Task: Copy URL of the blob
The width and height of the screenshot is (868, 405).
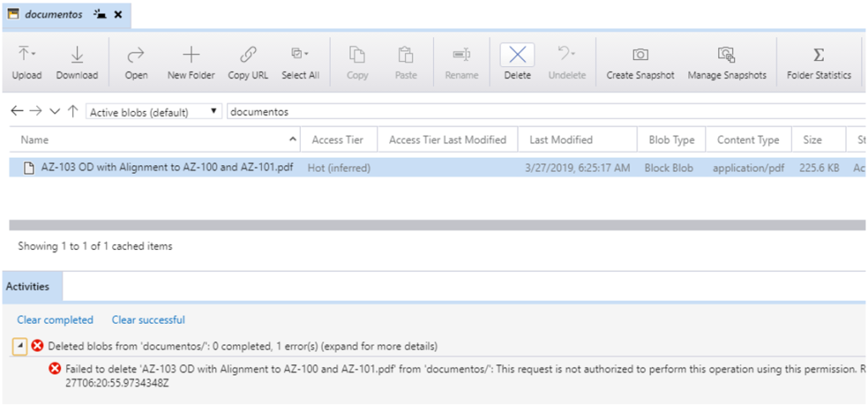Action: pos(248,56)
